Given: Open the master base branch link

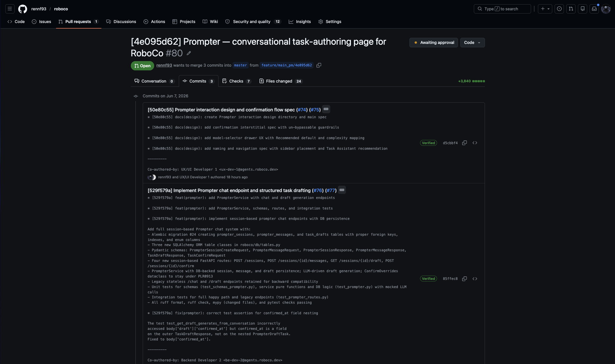Looking at the screenshot, I should [240, 65].
